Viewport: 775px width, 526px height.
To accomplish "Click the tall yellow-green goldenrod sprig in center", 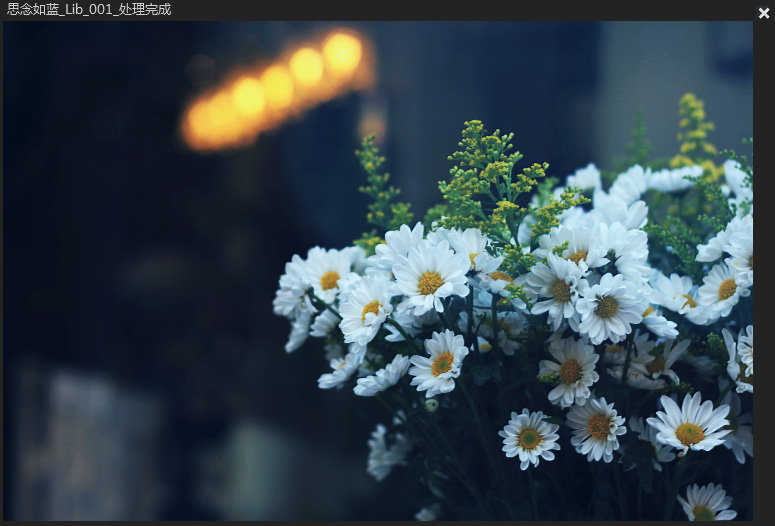I will click(489, 174).
